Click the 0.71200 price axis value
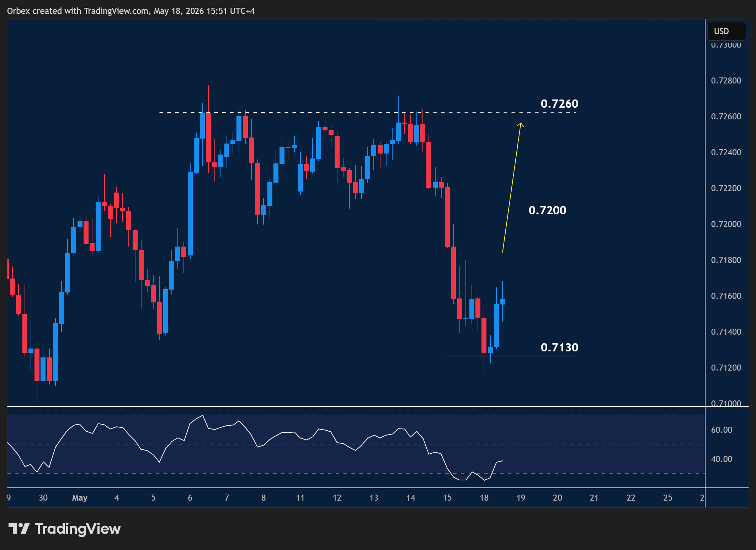Image resolution: width=756 pixels, height=550 pixels. coord(726,368)
